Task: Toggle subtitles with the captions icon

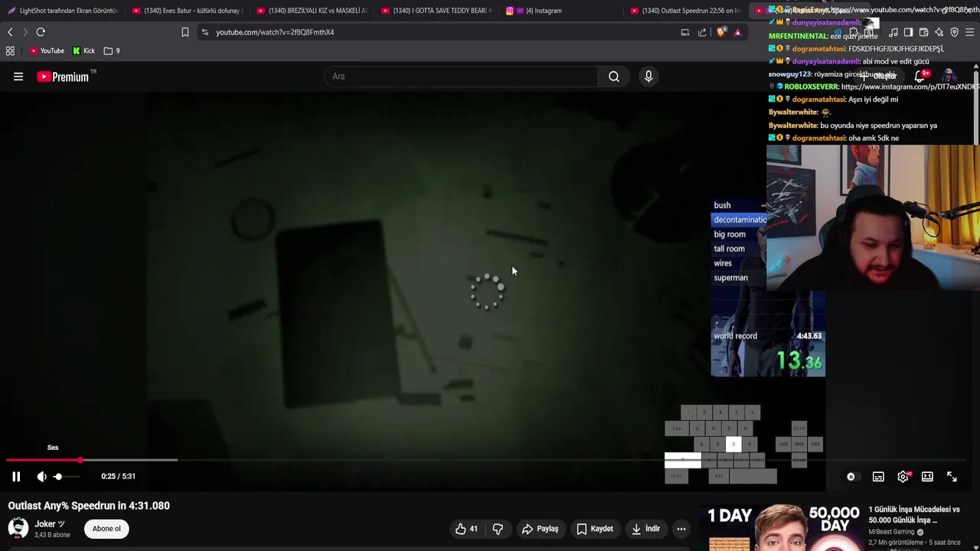Action: [878, 477]
